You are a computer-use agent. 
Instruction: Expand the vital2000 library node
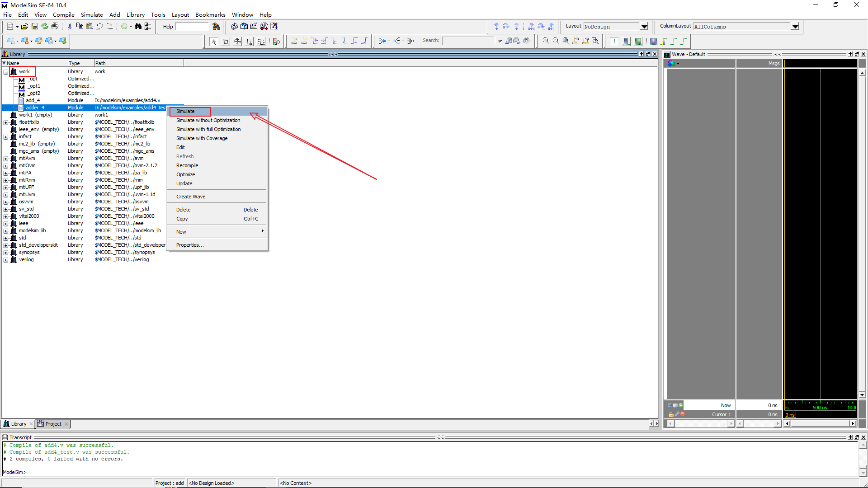point(5,216)
